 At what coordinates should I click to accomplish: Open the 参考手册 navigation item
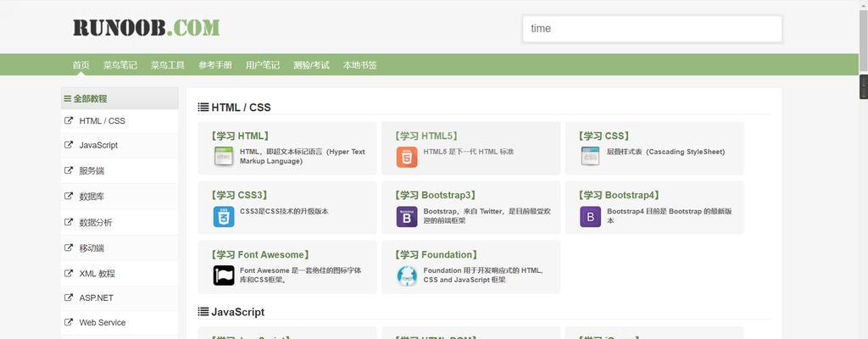[215, 64]
